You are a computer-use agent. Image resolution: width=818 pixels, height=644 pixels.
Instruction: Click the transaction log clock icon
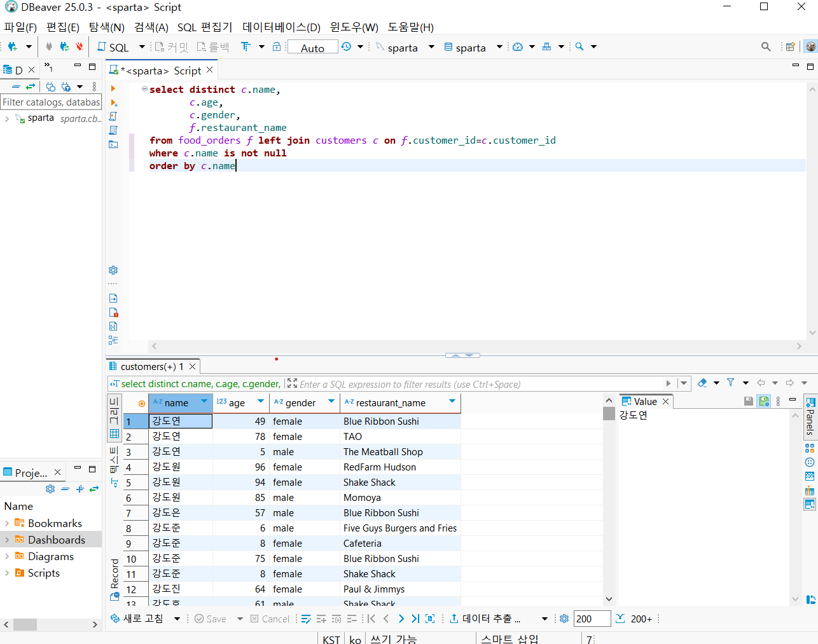coord(346,46)
